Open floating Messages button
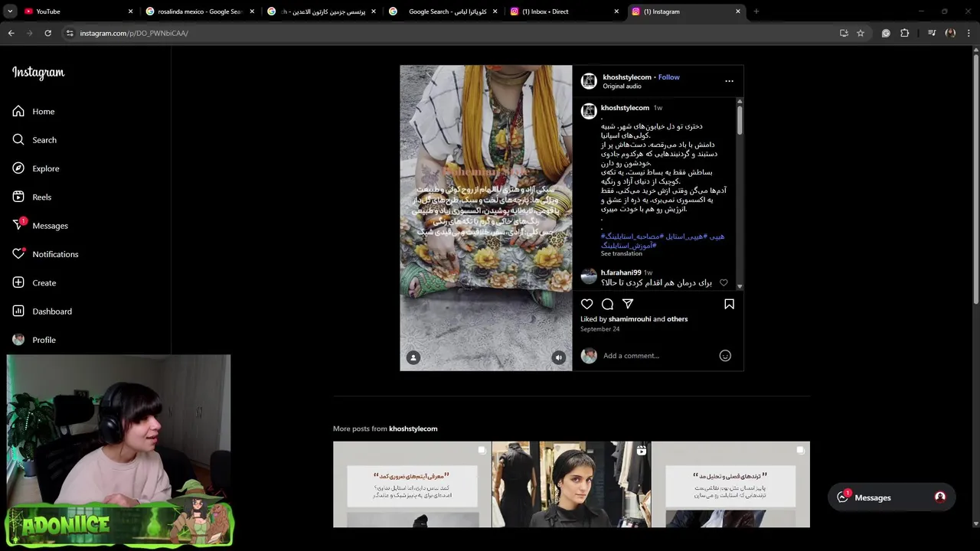This screenshot has height=551, width=980. [x=891, y=497]
